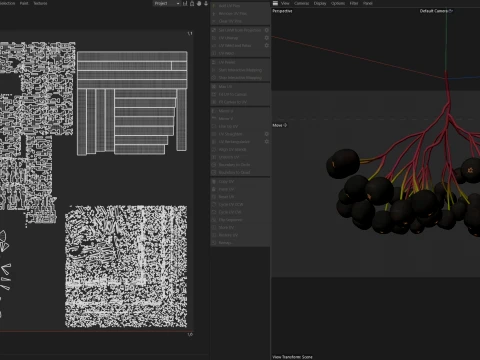The height and width of the screenshot is (360, 480).
Task: Click the Copy UV icon
Action: click(214, 181)
